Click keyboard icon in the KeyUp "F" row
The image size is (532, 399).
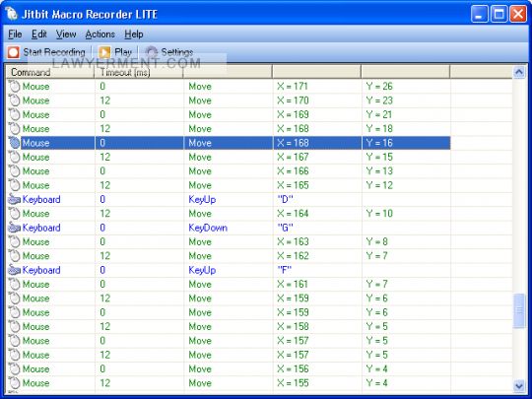pos(14,270)
